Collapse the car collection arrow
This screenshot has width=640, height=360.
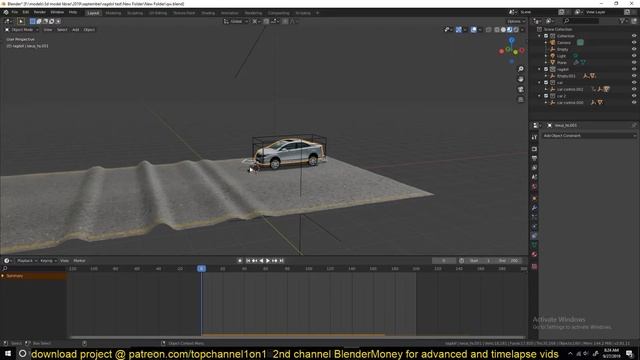click(540, 82)
